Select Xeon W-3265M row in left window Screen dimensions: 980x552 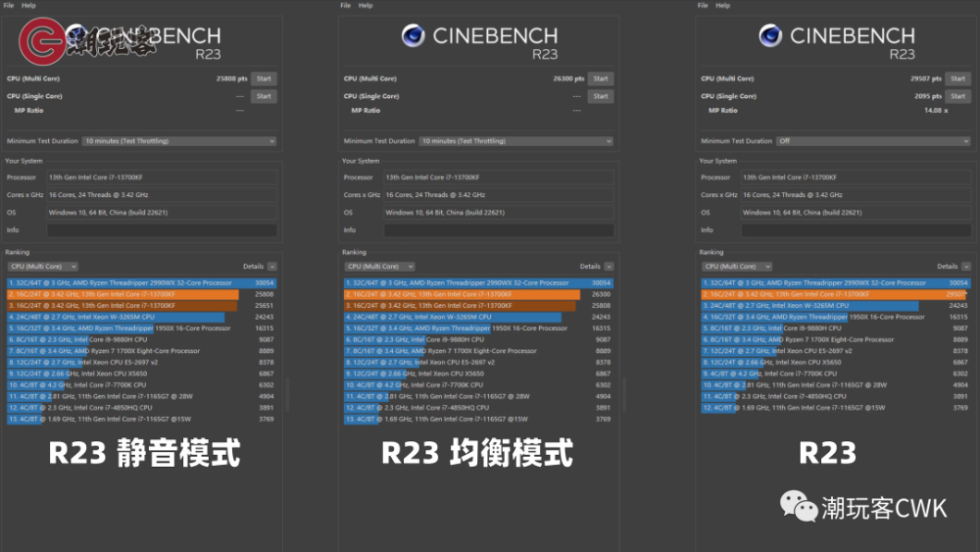[x=142, y=317]
